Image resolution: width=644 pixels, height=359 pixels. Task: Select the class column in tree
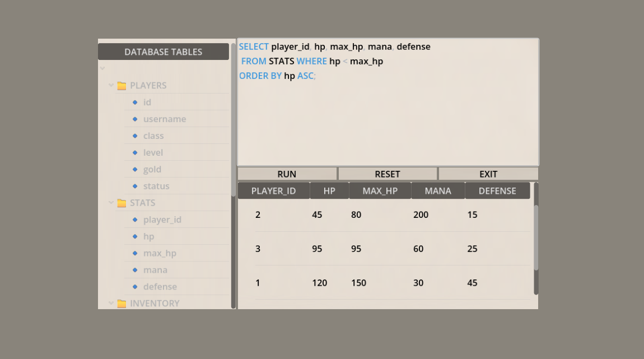[153, 136]
